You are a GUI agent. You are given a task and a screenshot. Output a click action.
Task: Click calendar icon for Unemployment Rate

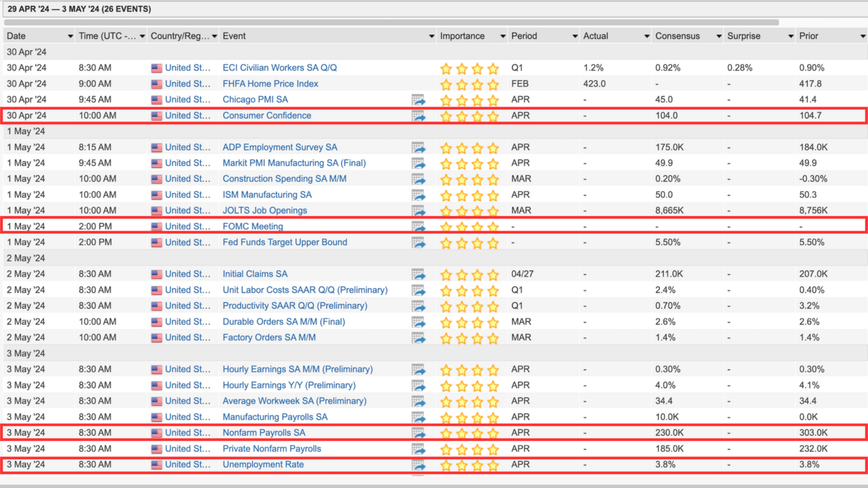pyautogui.click(x=419, y=465)
